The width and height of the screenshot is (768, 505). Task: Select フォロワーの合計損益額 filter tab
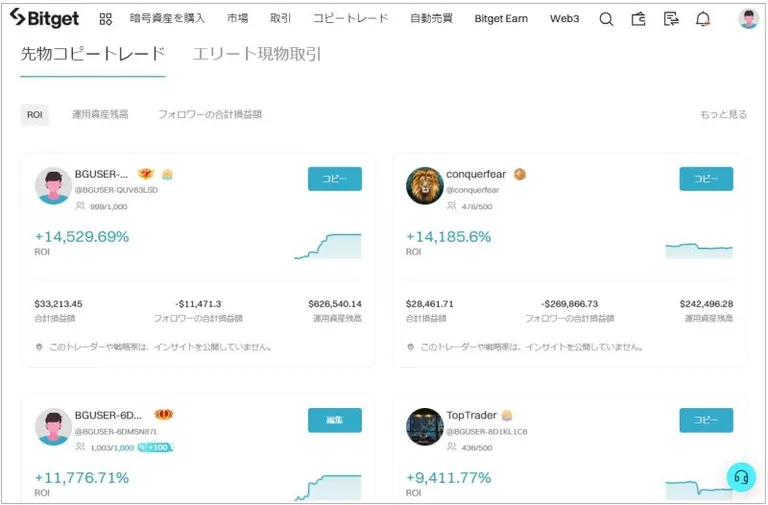tap(210, 115)
